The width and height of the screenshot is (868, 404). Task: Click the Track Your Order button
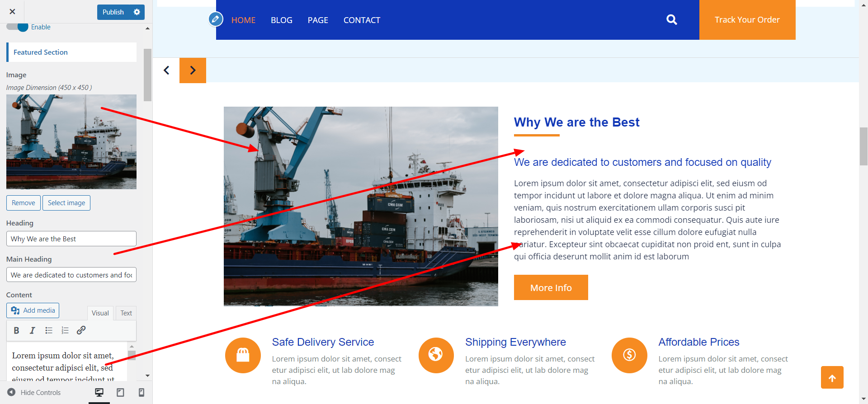point(747,20)
